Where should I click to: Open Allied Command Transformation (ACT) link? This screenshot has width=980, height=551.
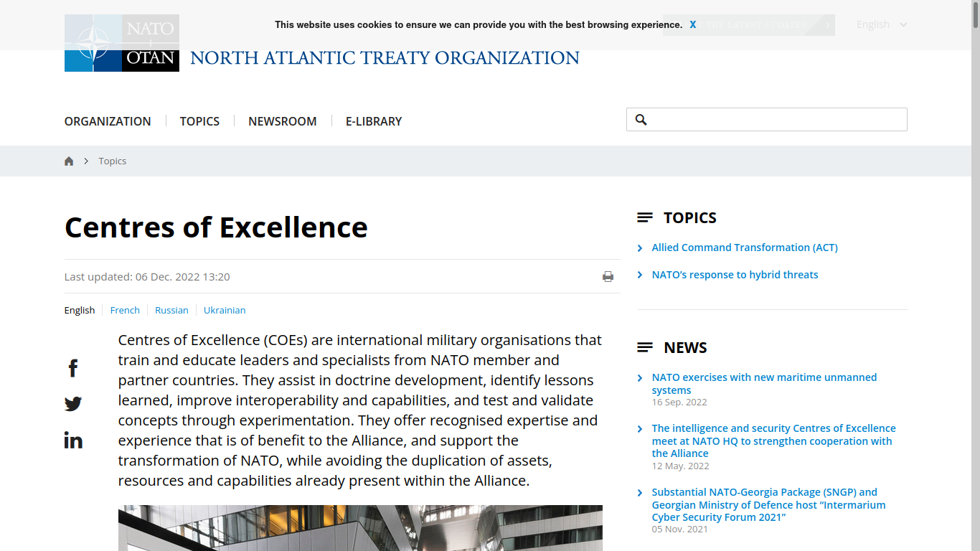[x=745, y=248]
